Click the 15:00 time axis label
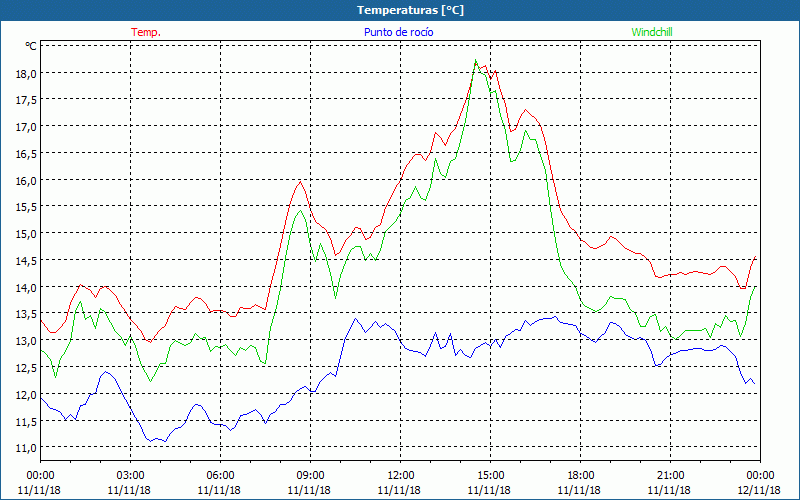The height and width of the screenshot is (500, 800). pyautogui.click(x=490, y=476)
